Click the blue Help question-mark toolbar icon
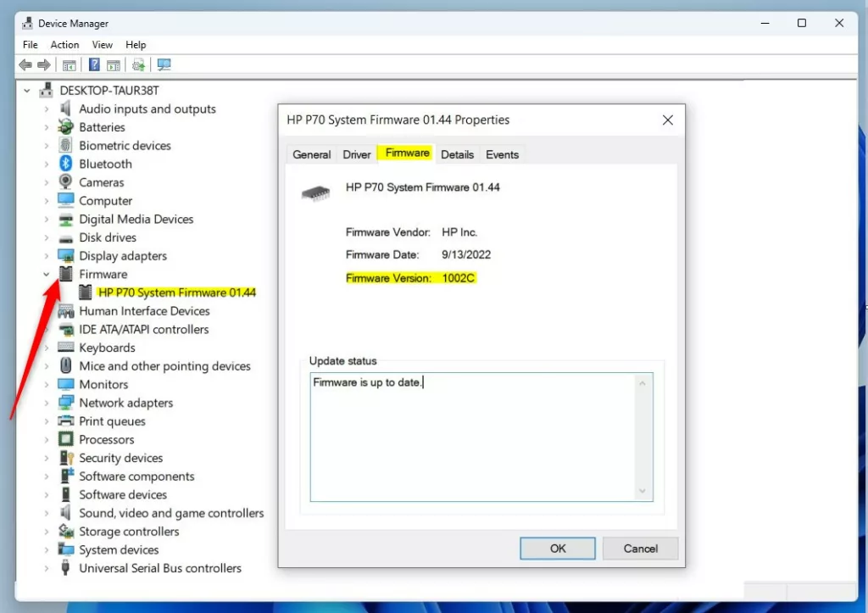The width and height of the screenshot is (868, 613). click(x=94, y=64)
